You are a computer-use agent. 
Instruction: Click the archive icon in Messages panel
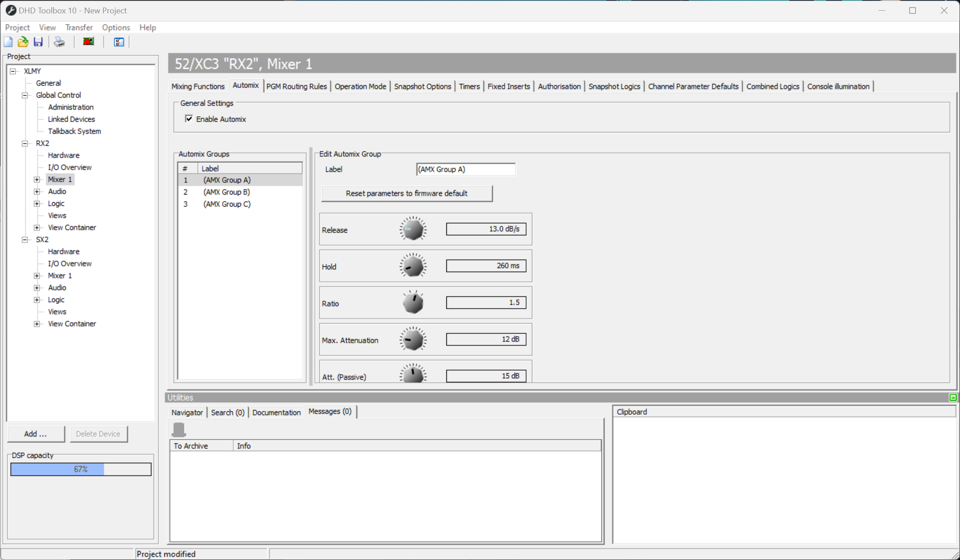click(180, 429)
